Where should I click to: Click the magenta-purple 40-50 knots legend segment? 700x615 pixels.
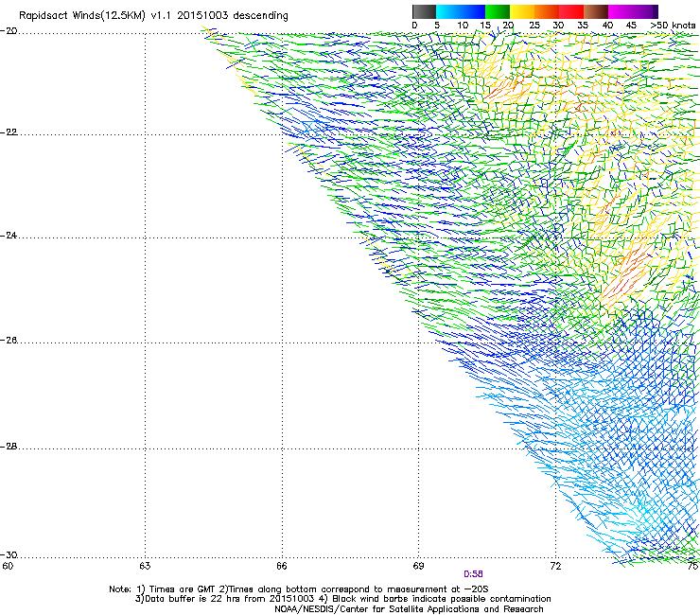point(633,11)
